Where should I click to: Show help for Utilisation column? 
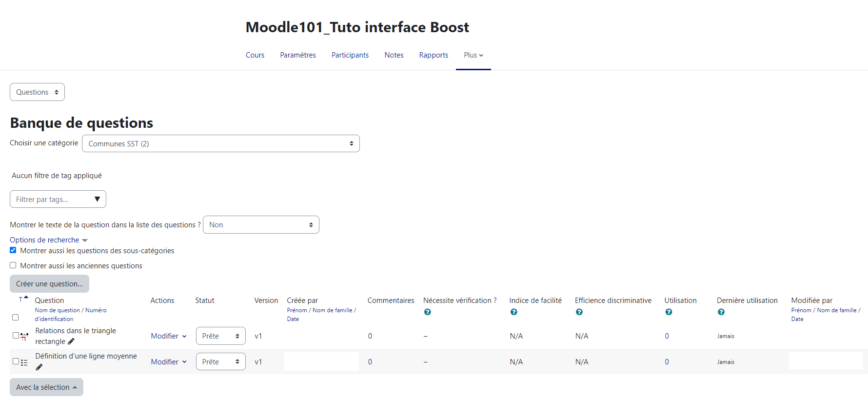[669, 312]
